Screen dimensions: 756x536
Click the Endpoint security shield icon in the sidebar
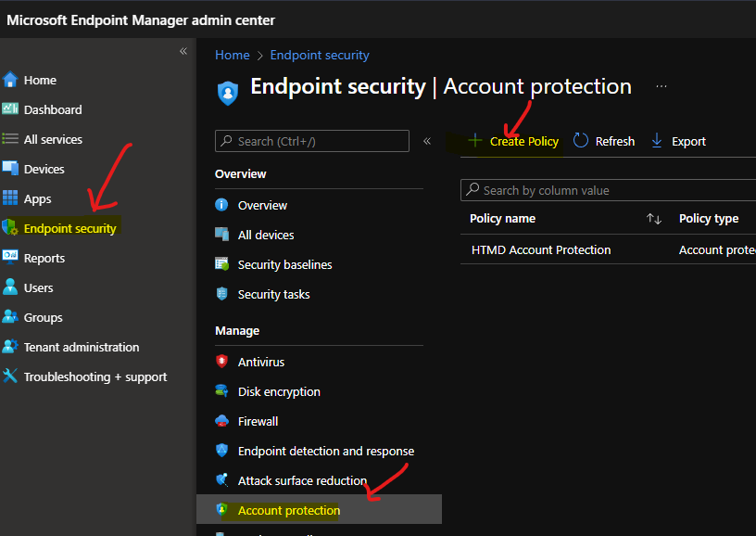point(9,228)
